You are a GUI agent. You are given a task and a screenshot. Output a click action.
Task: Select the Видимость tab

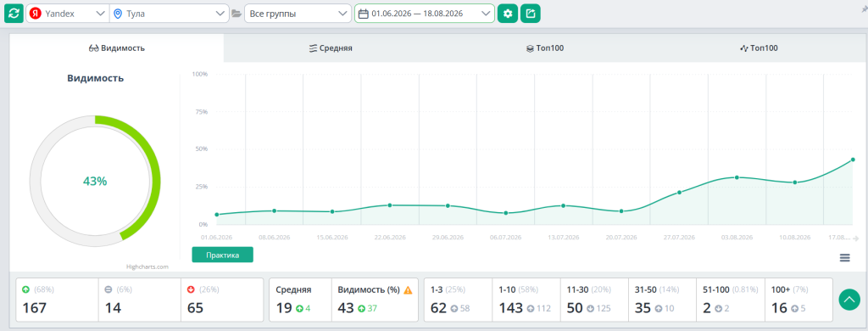(x=117, y=48)
